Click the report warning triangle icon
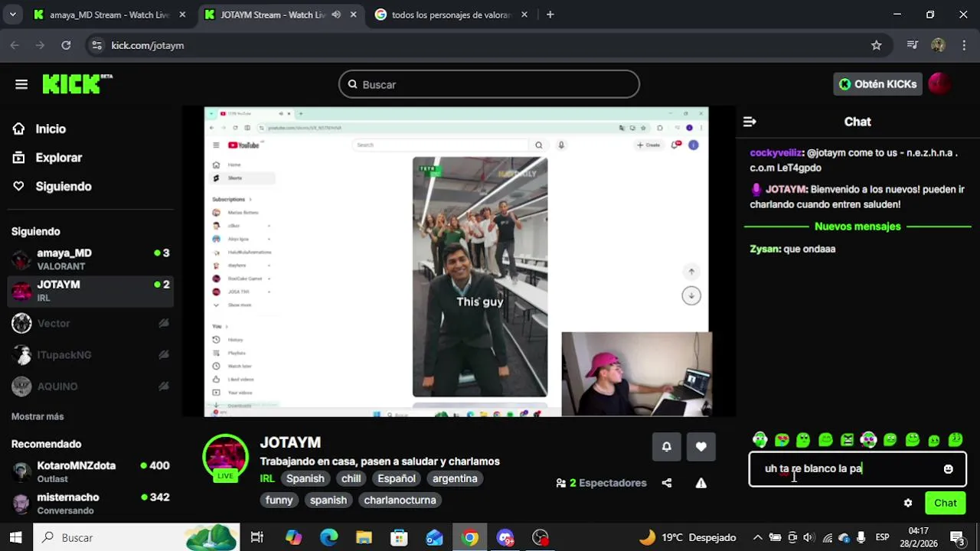Screen dimensions: 980x551 click(701, 483)
